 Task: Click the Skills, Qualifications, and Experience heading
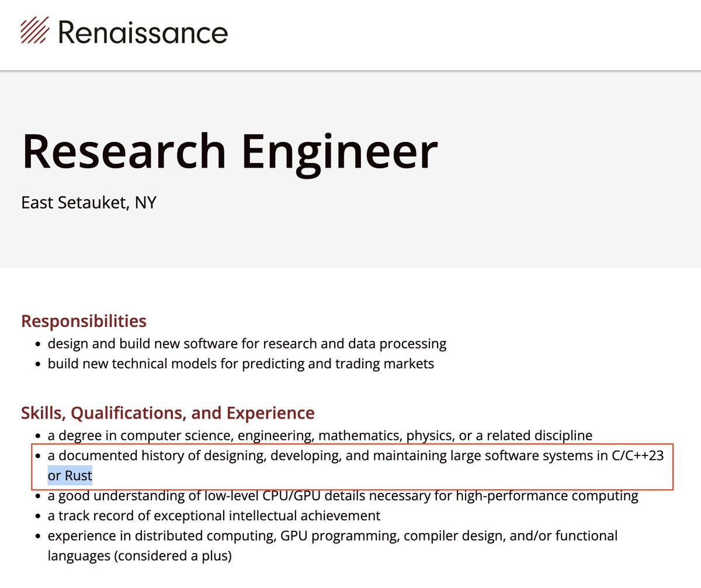click(x=168, y=413)
